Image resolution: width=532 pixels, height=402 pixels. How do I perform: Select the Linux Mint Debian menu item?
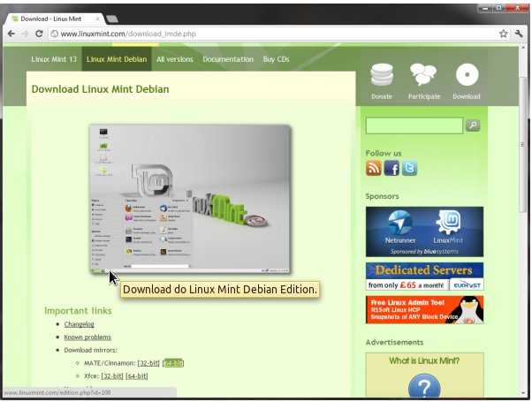coord(117,59)
